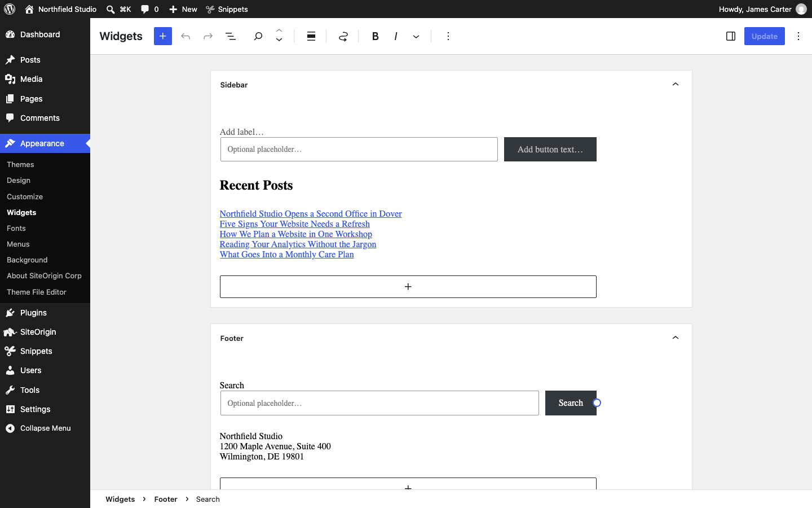Open Settings in the admin menu

45,409
